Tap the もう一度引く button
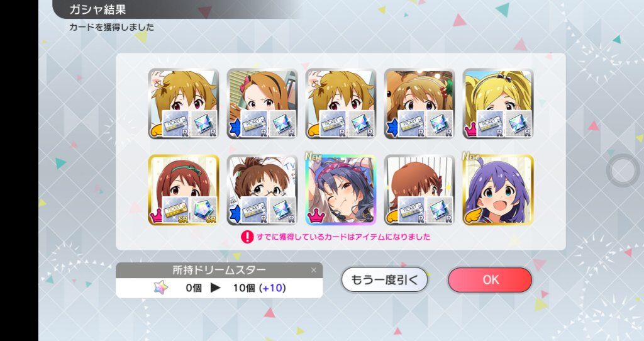This screenshot has height=341, width=644. 384,280
